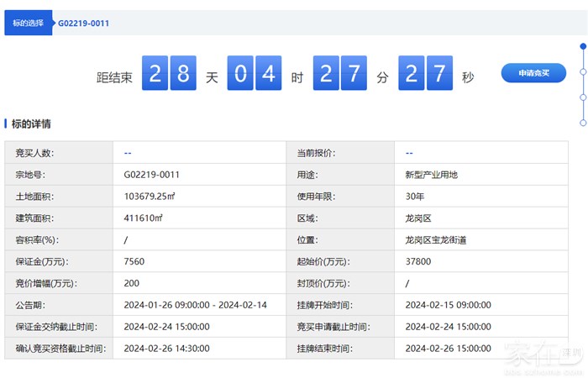Click the 申请竞买 button

pyautogui.click(x=533, y=73)
